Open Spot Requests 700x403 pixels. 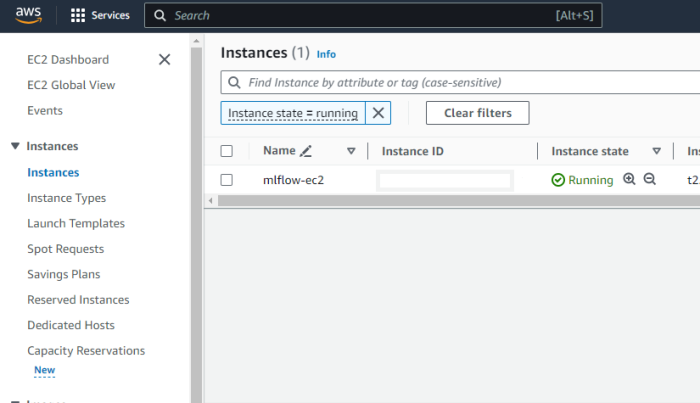point(66,249)
